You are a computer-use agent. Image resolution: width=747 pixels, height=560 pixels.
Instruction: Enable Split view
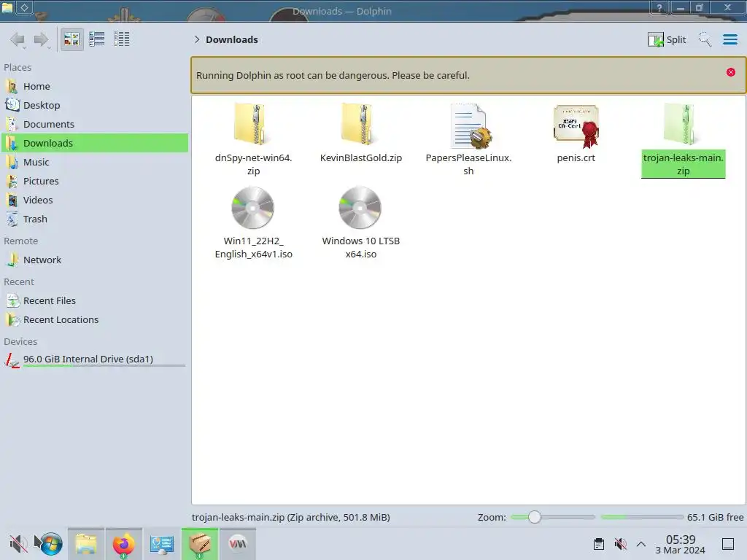(x=667, y=39)
